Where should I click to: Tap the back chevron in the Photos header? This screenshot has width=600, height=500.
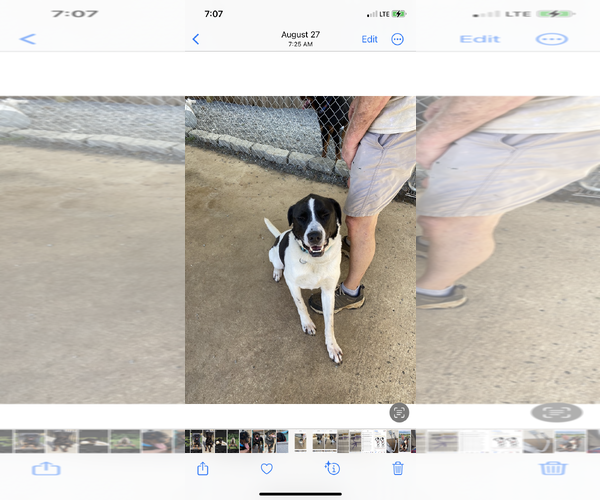coord(195,39)
